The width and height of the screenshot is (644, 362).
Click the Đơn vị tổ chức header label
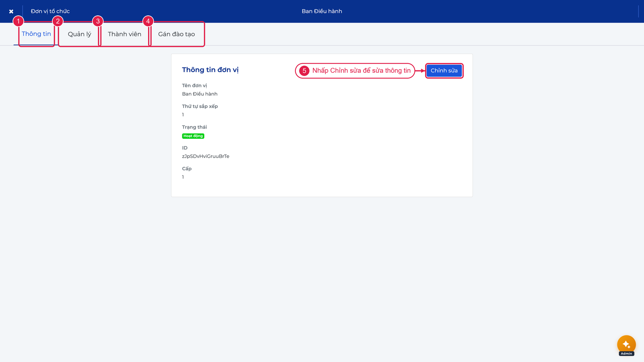click(50, 11)
